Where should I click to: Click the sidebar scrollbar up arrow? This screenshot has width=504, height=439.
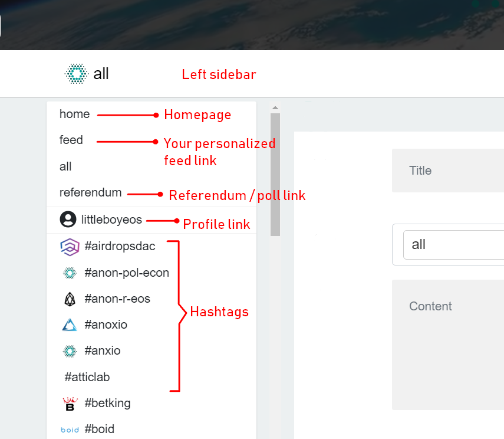pos(275,108)
